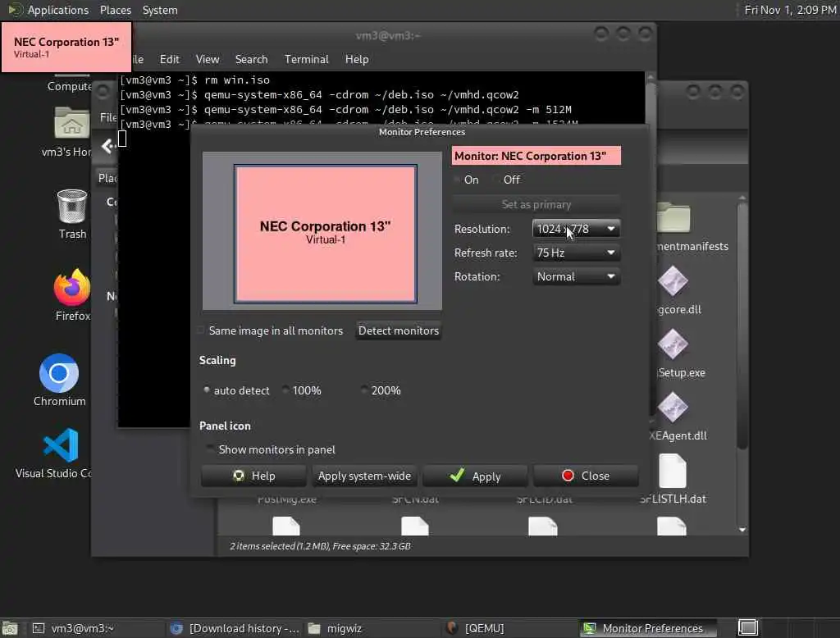Screen dimensions: 840x638
Task: Select the SFLISTLH.dat file icon
Action: 673,471
